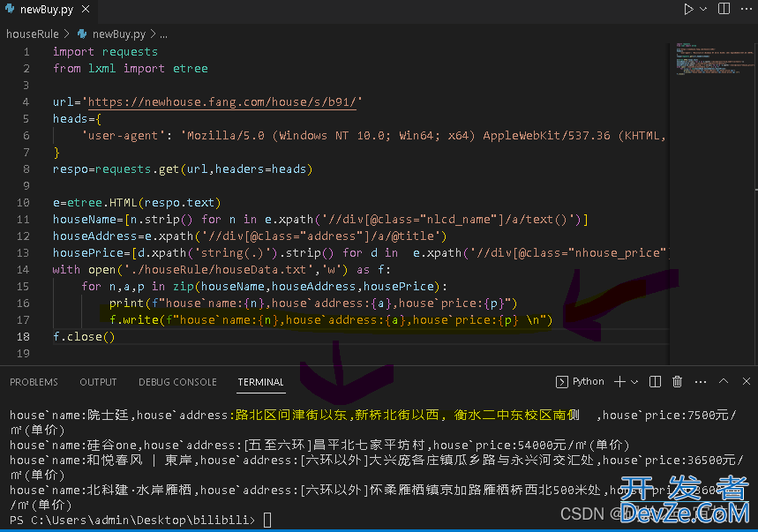Click the houseName xpath line
This screenshot has width=758, height=532.
tap(320, 220)
